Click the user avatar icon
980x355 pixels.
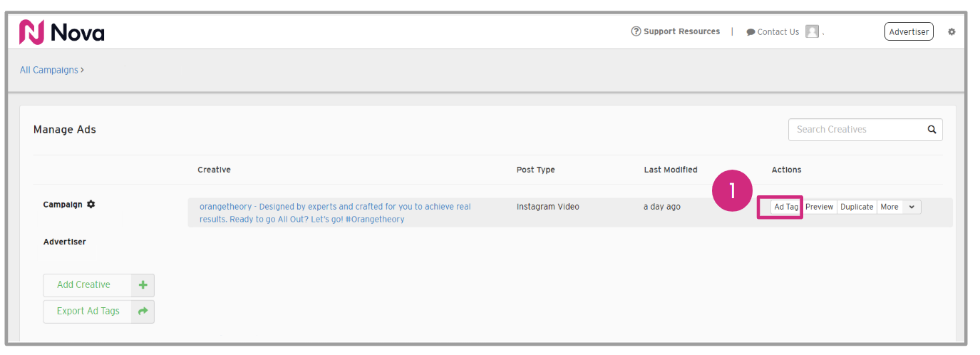pyautogui.click(x=812, y=31)
